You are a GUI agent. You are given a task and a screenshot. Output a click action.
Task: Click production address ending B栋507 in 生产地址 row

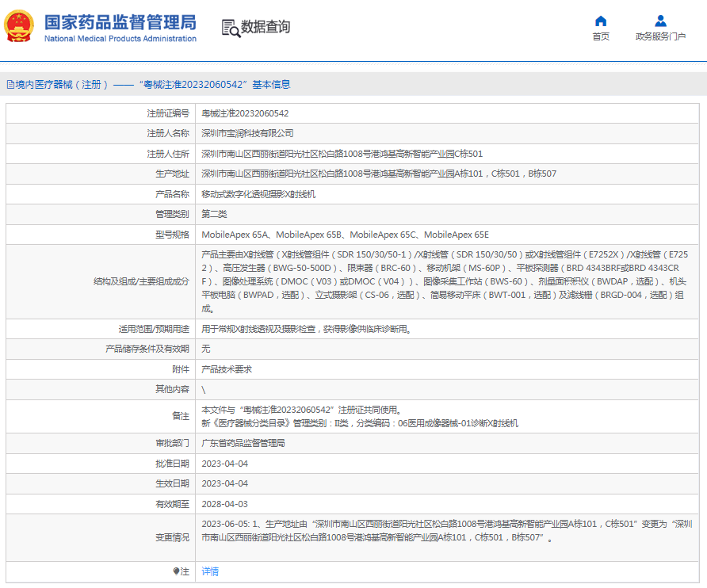point(379,174)
